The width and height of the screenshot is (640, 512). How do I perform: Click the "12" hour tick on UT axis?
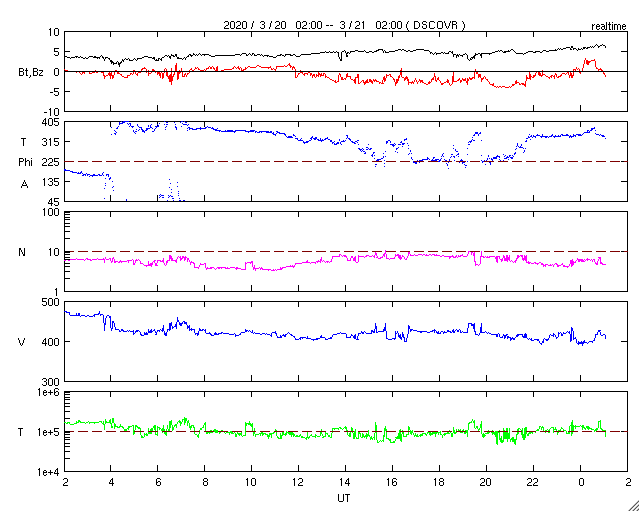tap(298, 482)
